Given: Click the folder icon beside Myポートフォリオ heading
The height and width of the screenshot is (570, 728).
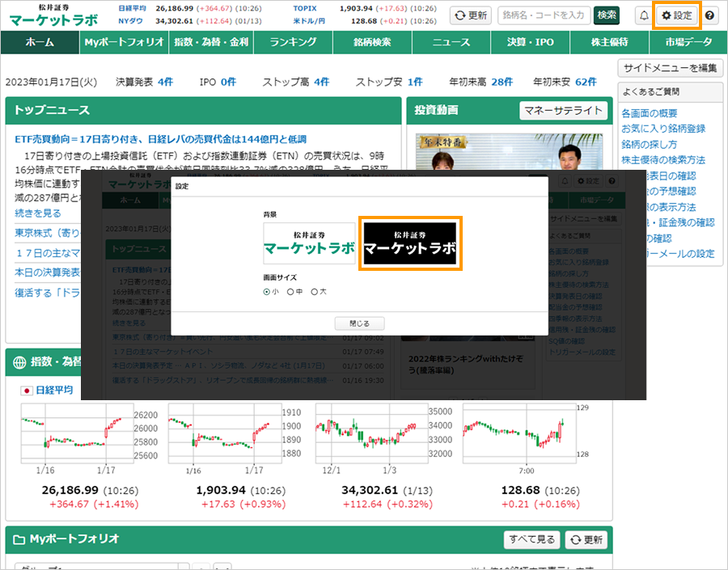Looking at the screenshot, I should [x=19, y=539].
